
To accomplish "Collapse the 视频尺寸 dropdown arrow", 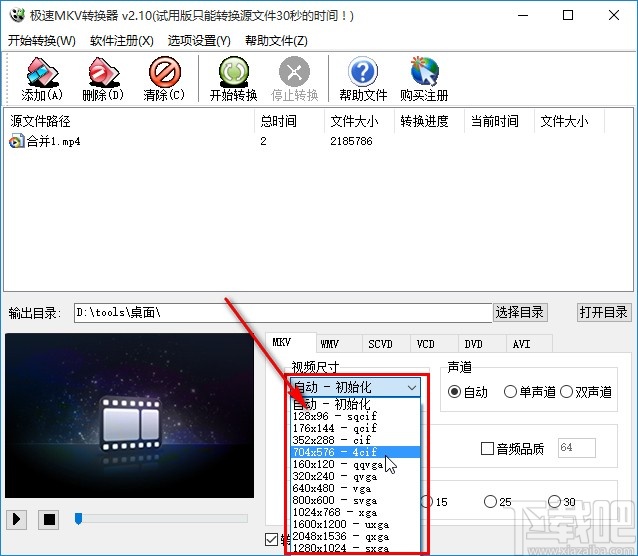I will pos(412,387).
